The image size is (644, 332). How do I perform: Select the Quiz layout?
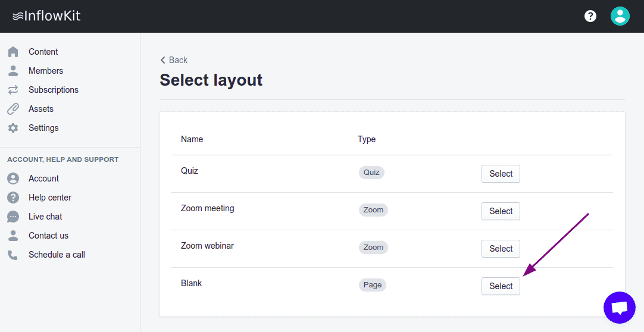coord(501,174)
